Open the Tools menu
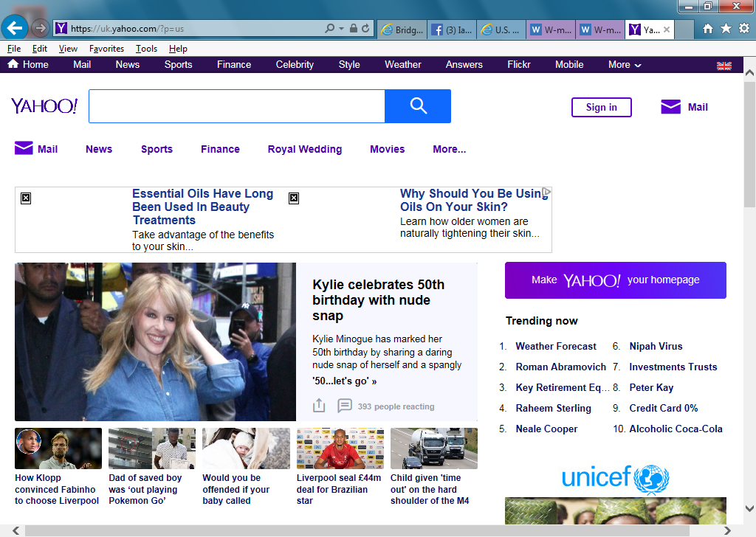Image resolution: width=756 pixels, height=537 pixels. coord(146,49)
